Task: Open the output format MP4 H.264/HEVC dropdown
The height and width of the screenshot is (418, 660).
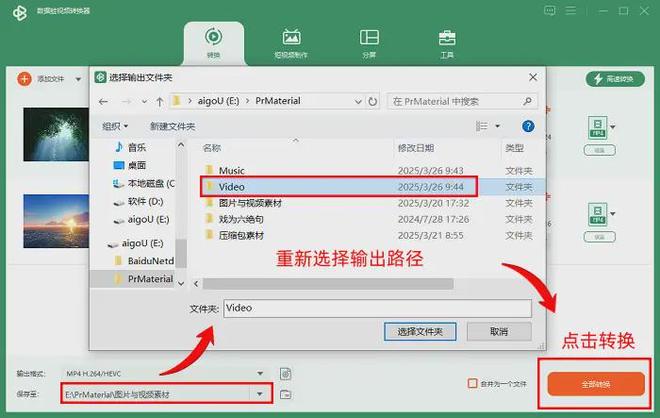Action: pyautogui.click(x=261, y=373)
